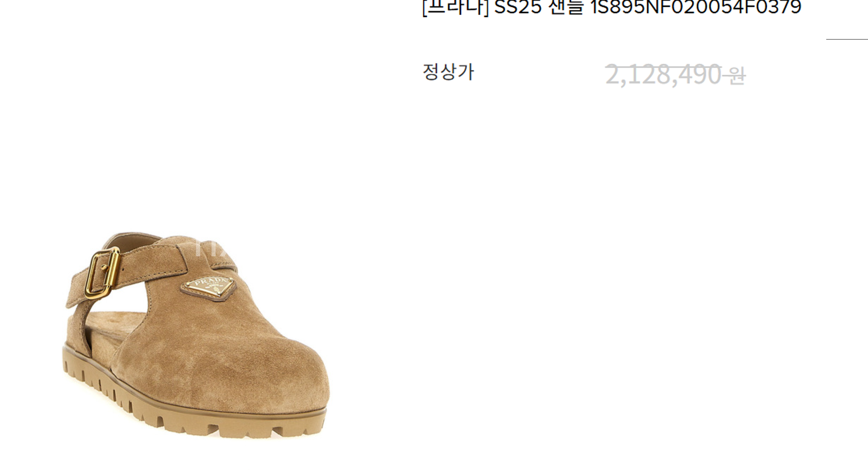Click the product code 1S895NF020054F0379
Viewport: 868px width, 470px height.
click(x=696, y=7)
